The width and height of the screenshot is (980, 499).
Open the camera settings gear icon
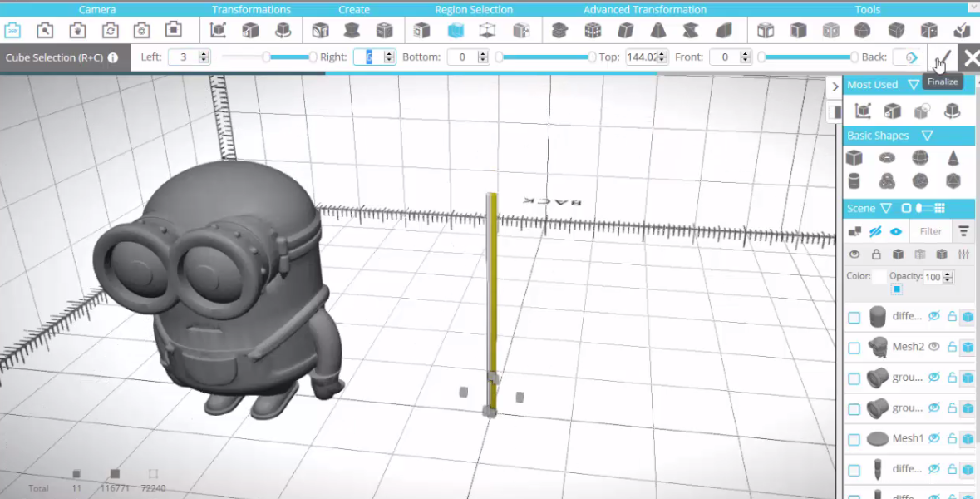142,30
